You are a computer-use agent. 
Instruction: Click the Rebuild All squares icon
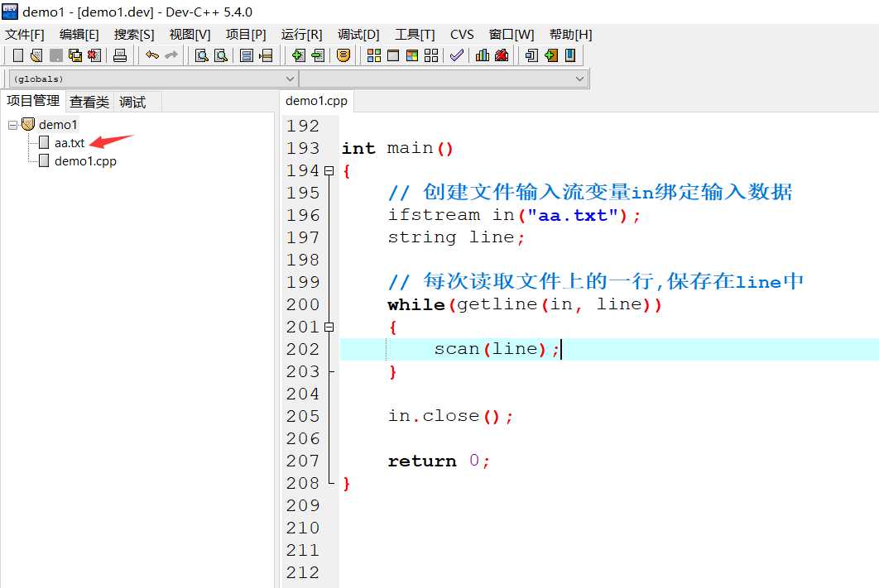(x=431, y=55)
